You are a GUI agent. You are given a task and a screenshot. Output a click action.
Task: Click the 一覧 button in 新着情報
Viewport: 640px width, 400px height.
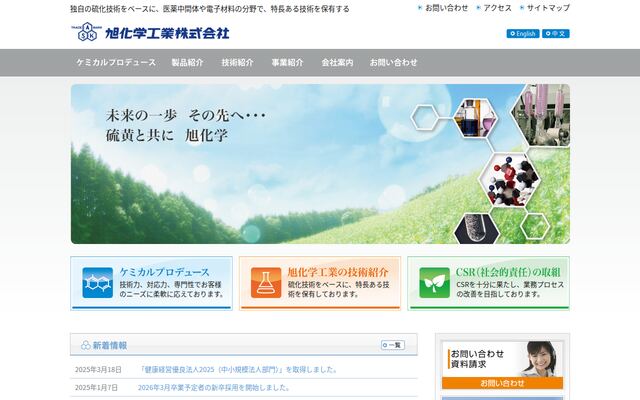coord(393,345)
